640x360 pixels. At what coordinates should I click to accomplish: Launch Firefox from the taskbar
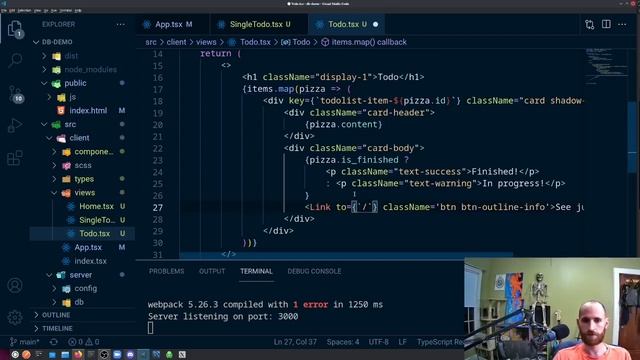coord(78,354)
